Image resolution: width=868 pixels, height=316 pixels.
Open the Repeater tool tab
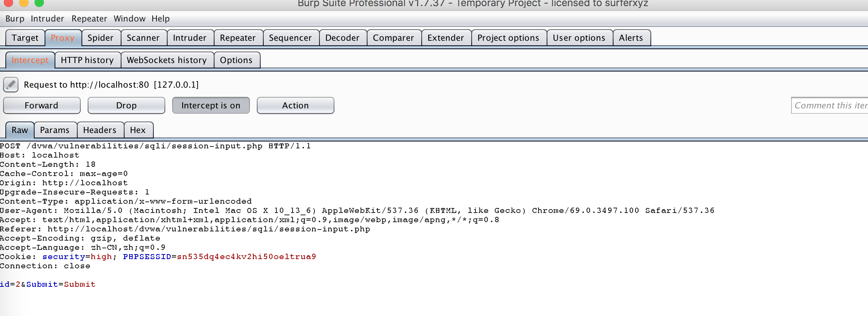pos(238,38)
